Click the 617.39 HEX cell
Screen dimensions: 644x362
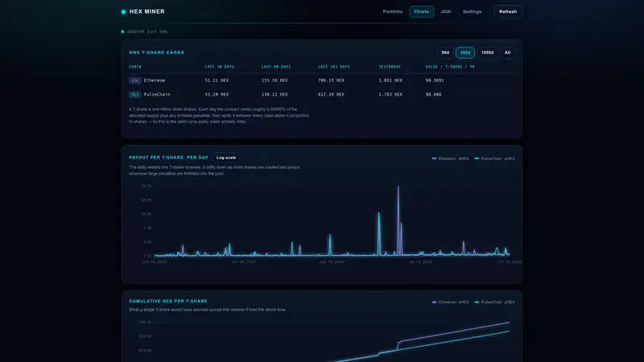pos(331,94)
